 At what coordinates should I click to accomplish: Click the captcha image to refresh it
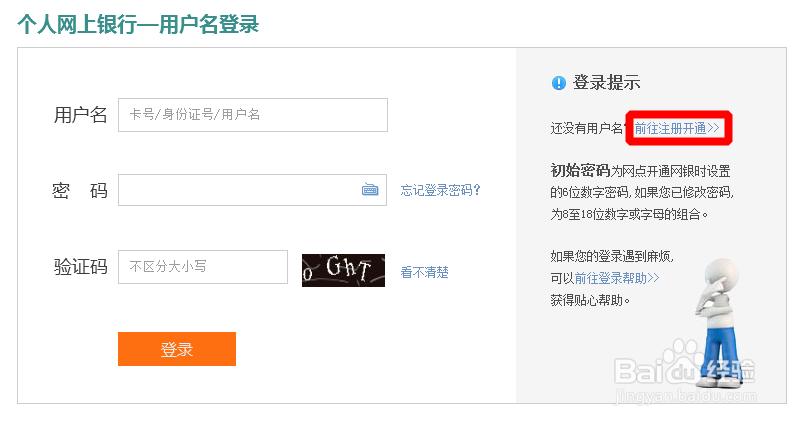tap(343, 269)
